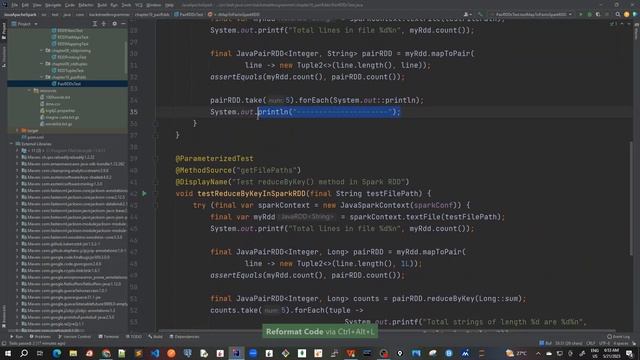Click the run gutter icon beside testReduceByKeyInSparkRDD
The image size is (640, 360).
[144, 193]
